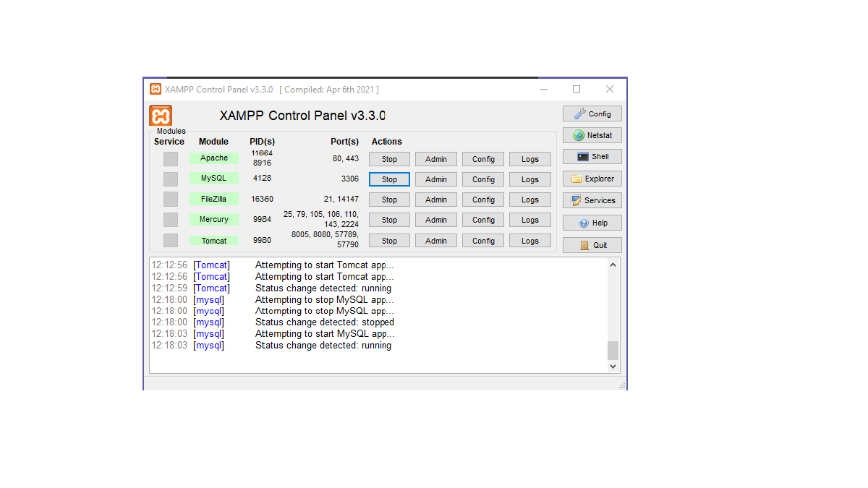Open the Mercury Config menu

click(x=483, y=220)
